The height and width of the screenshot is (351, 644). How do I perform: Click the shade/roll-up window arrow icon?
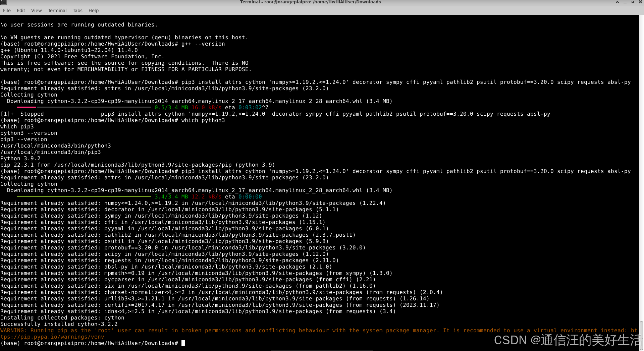(617, 2)
